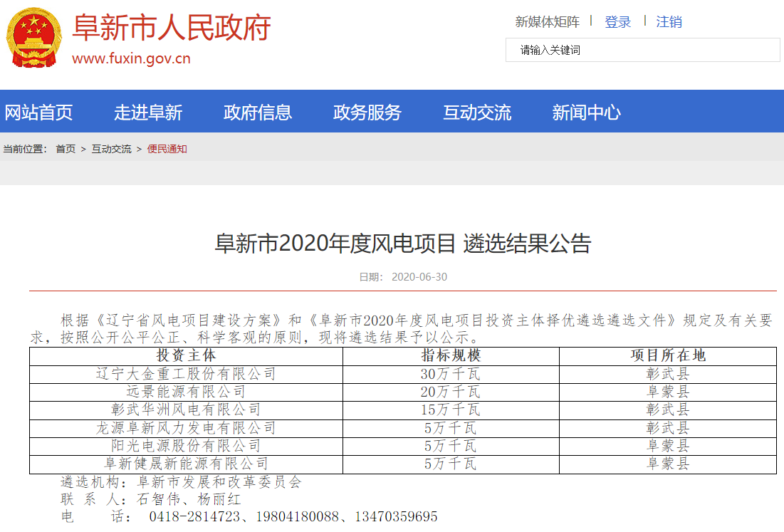Image resolution: width=784 pixels, height=532 pixels.
Task: Click 5万千瓦 in 阜新健晟新能源 row
Action: pyautogui.click(x=451, y=464)
